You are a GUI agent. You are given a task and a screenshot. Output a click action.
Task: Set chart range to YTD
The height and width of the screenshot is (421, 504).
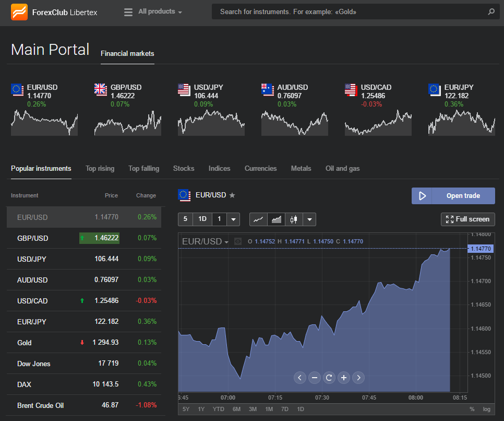(x=218, y=409)
